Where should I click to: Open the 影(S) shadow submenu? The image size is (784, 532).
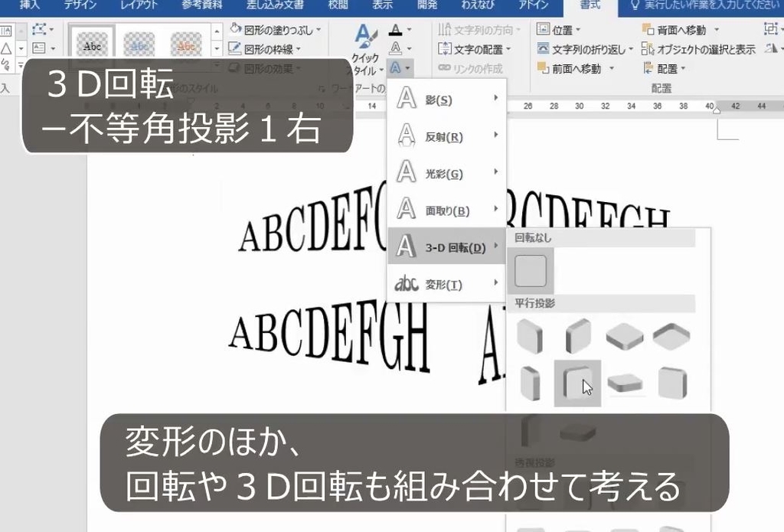tap(446, 99)
